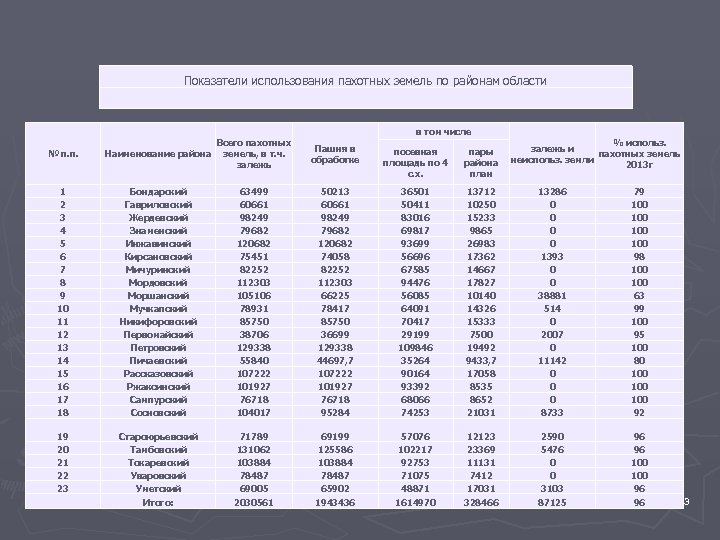Select the Пашня в обработке header

click(x=335, y=154)
